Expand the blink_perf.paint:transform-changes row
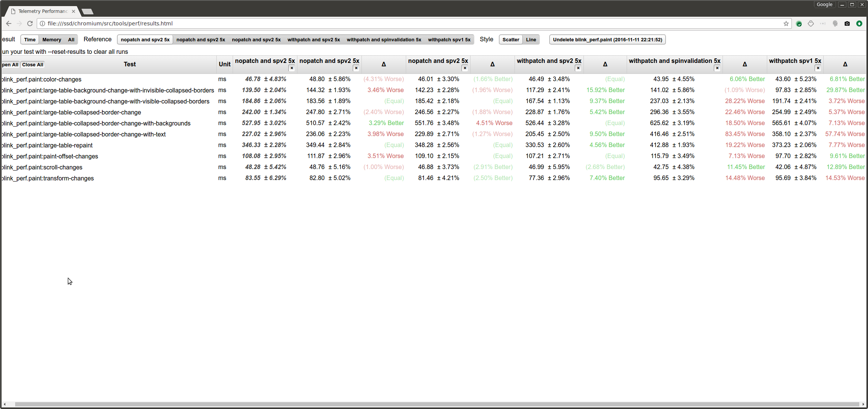 [x=47, y=178]
